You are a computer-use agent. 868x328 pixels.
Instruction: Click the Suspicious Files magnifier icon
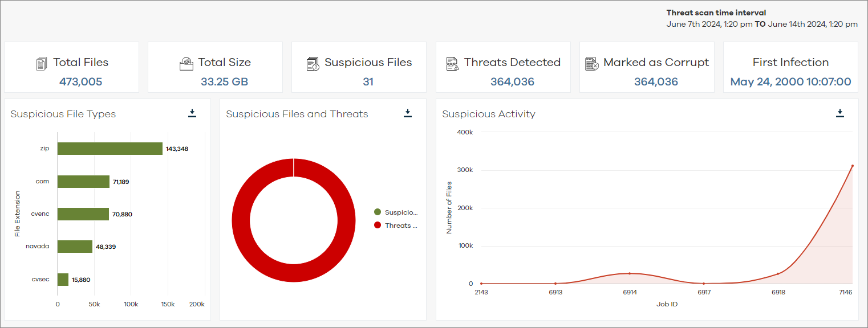tap(313, 63)
